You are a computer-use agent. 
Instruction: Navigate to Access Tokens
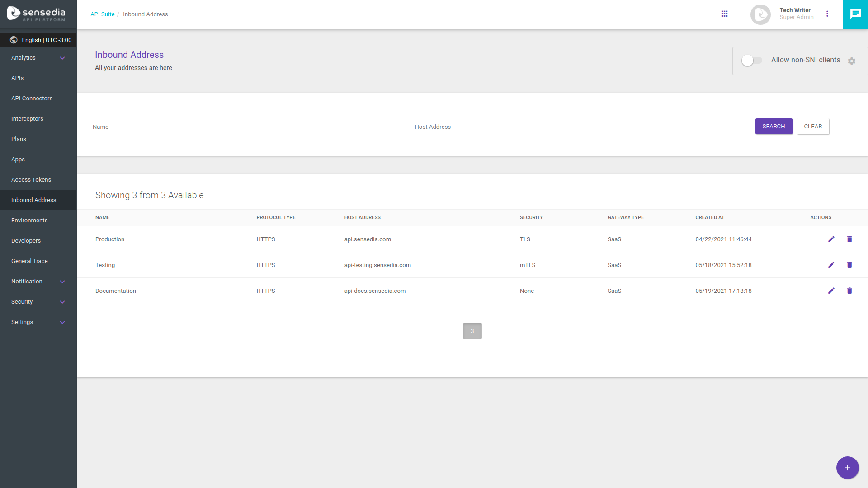[x=31, y=179]
